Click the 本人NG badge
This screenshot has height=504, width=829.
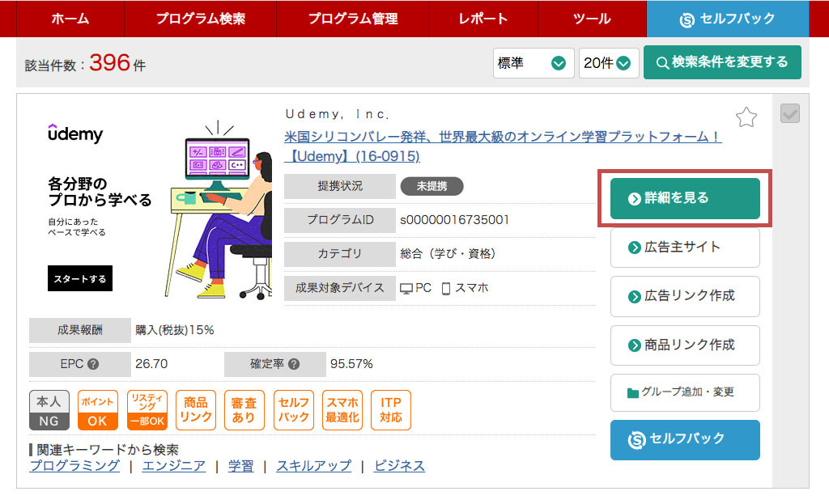click(49, 410)
